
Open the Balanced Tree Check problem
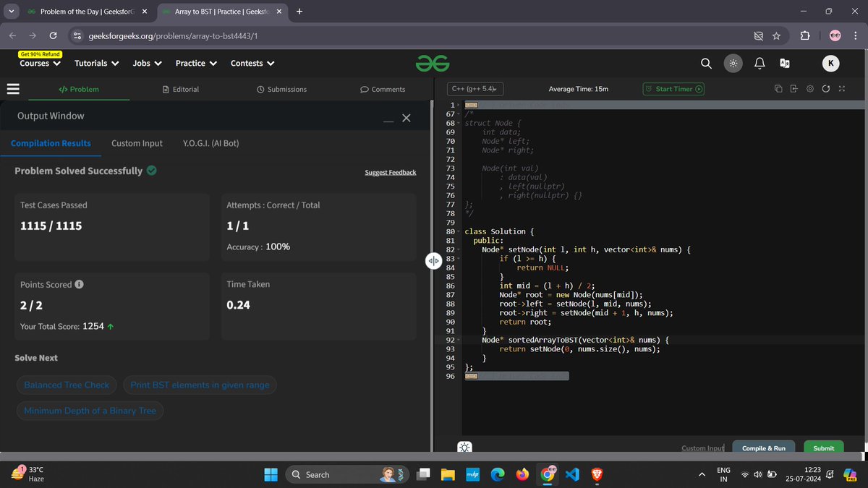click(67, 385)
